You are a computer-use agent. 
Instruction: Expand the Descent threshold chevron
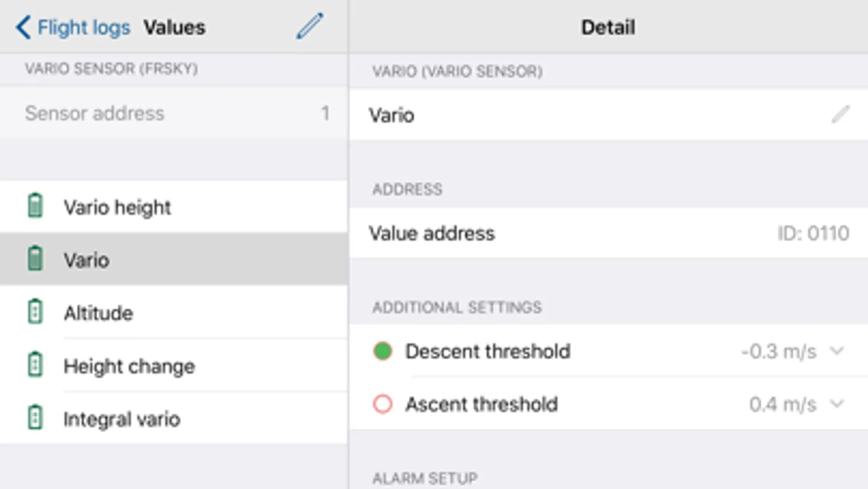(x=837, y=351)
